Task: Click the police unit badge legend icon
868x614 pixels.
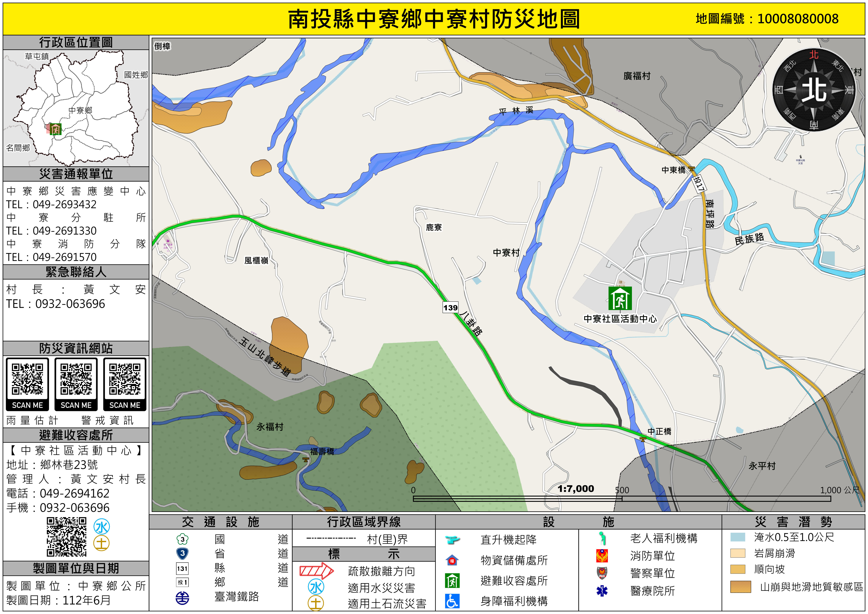Action: (602, 573)
